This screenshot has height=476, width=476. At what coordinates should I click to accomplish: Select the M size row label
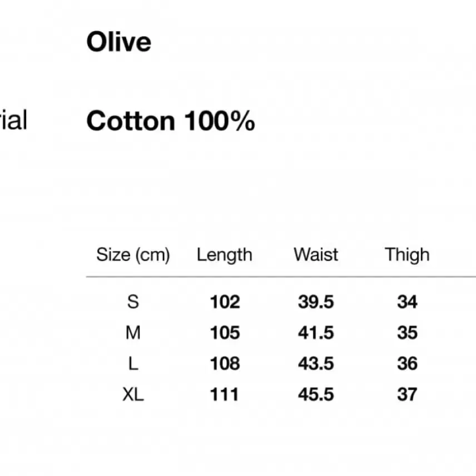(133, 333)
